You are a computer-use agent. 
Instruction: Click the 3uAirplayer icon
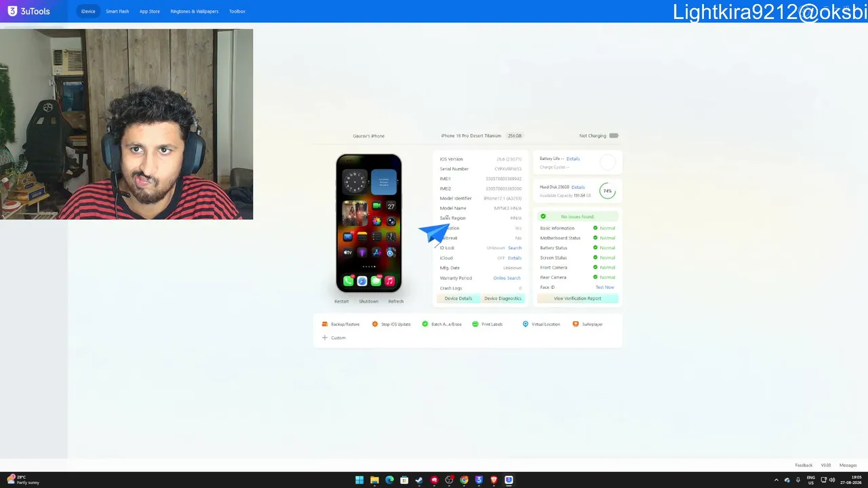tap(576, 324)
